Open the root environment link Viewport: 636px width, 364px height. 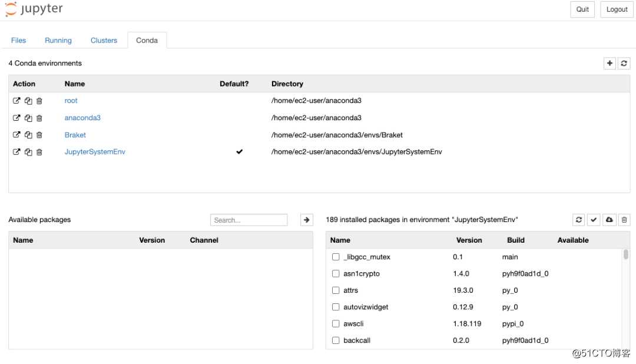click(x=71, y=101)
